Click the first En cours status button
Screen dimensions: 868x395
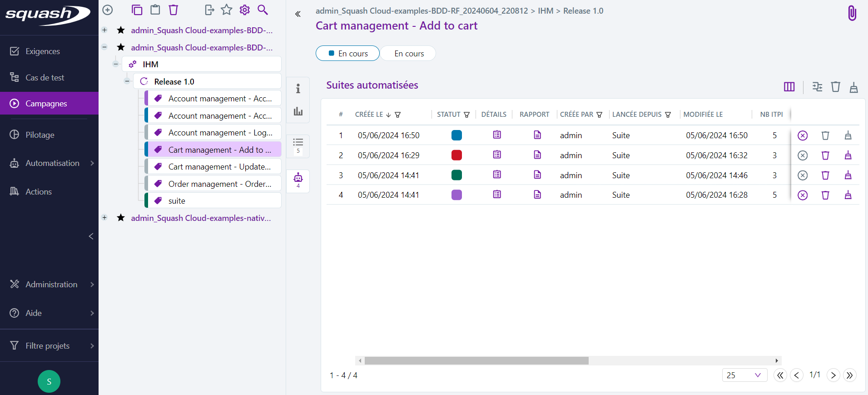click(x=347, y=54)
